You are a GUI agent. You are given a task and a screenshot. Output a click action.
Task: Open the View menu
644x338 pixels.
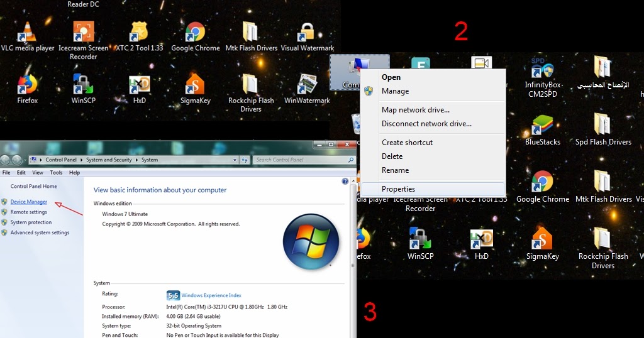[x=37, y=173]
